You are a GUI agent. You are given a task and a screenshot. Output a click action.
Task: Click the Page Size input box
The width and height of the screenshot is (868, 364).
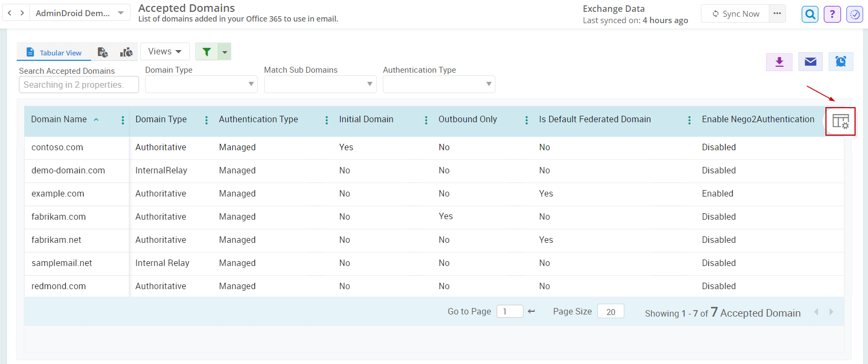(610, 312)
